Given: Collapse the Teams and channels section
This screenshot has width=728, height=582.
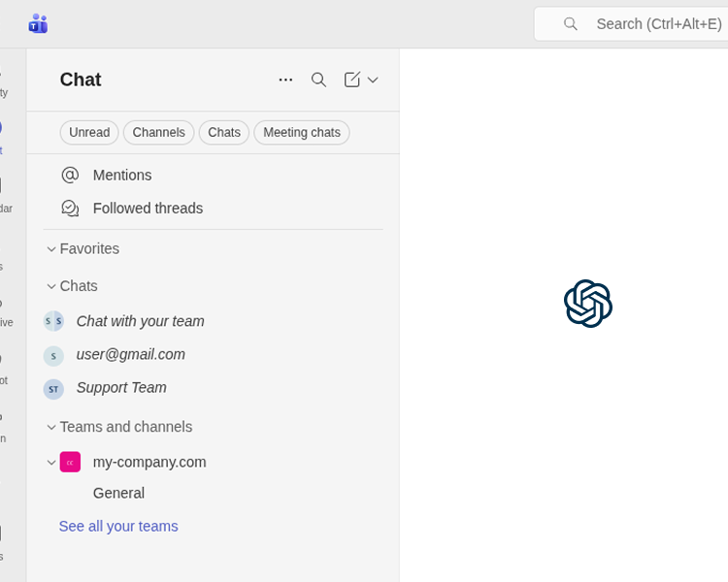Looking at the screenshot, I should 51,427.
